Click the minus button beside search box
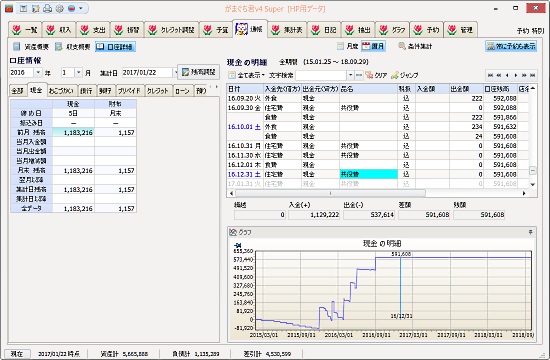The height and width of the screenshot is (360, 550). pyautogui.click(x=358, y=75)
